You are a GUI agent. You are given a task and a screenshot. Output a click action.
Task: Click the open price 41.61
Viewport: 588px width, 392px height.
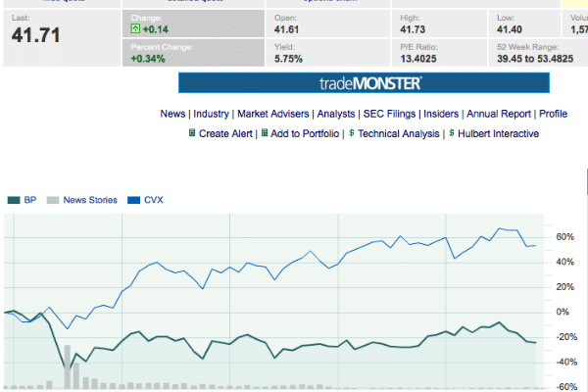(x=286, y=29)
